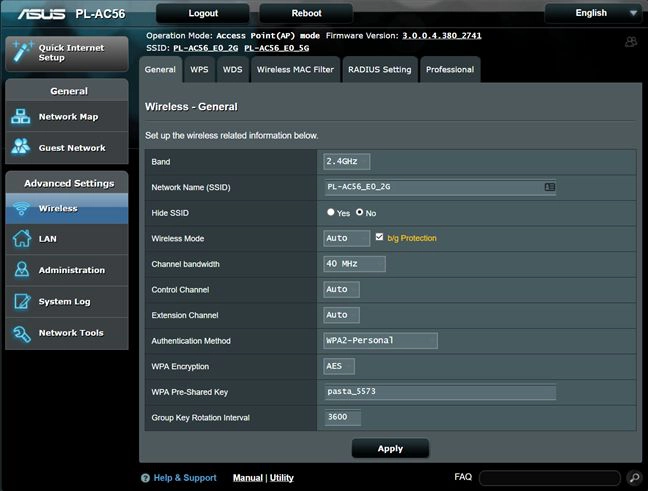Open the System Log page
This screenshot has height=491, width=648.
(x=67, y=301)
